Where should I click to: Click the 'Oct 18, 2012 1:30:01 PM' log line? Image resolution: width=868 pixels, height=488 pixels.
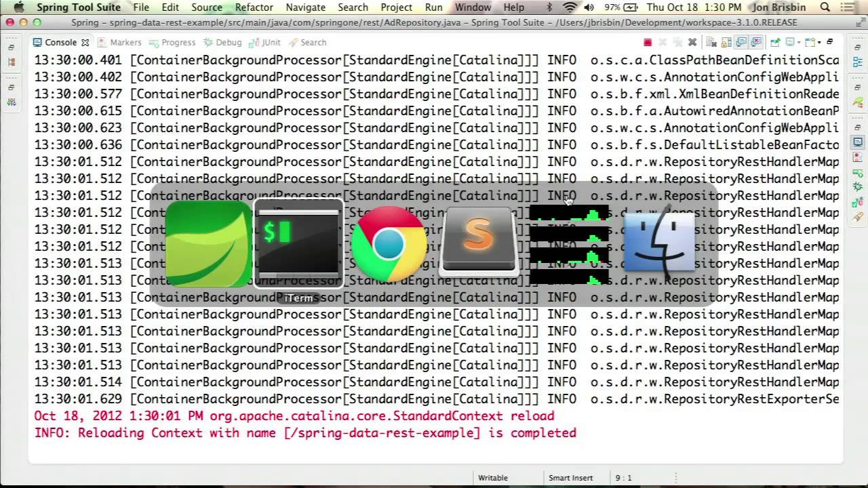[294, 416]
